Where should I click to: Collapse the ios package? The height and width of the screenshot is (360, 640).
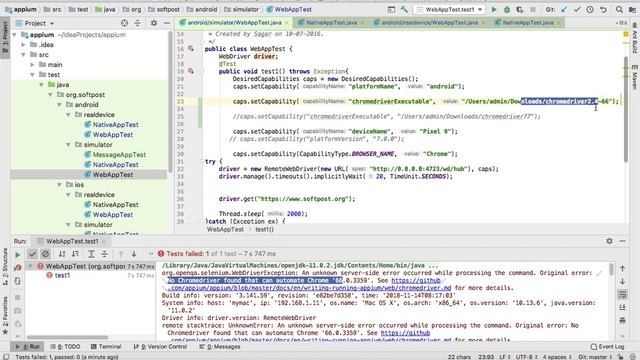pyautogui.click(x=60, y=185)
